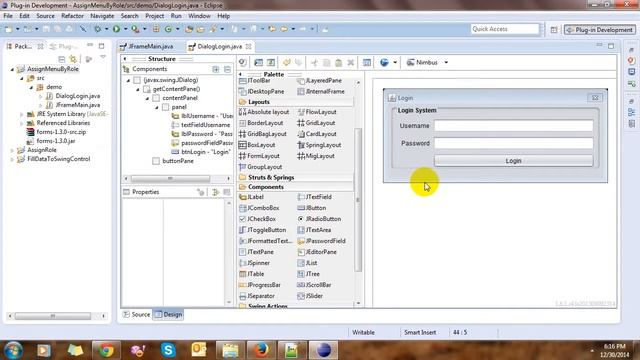Click the Windows Start button
This screenshot has width=640, height=360.
pos(13,350)
